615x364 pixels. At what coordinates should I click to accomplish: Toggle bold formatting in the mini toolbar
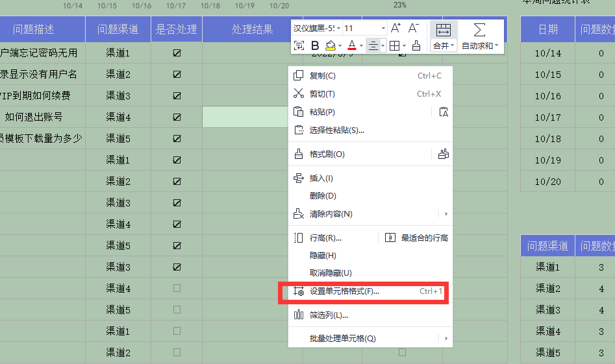pos(314,46)
